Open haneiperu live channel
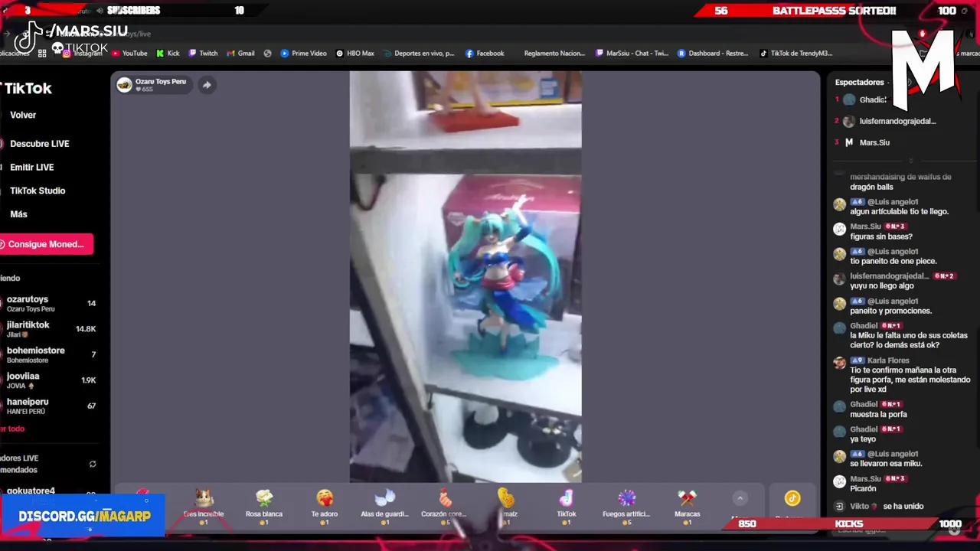This screenshot has width=980, height=551. pyautogui.click(x=51, y=406)
